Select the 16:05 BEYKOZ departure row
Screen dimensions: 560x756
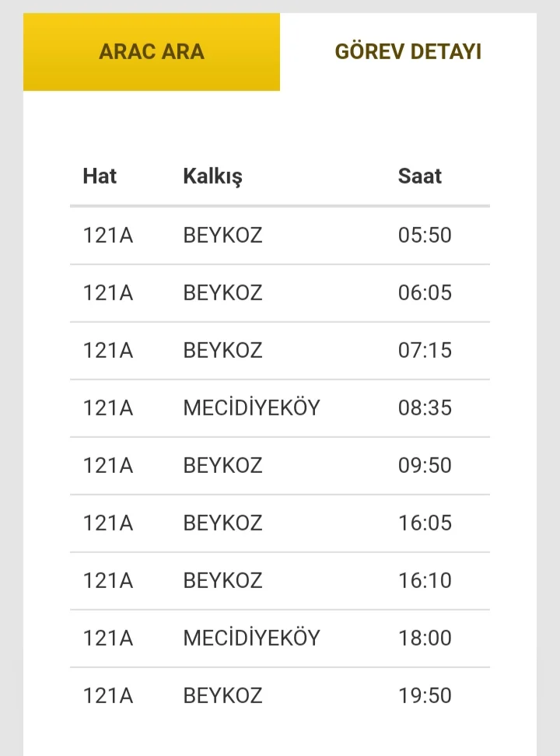(x=280, y=523)
